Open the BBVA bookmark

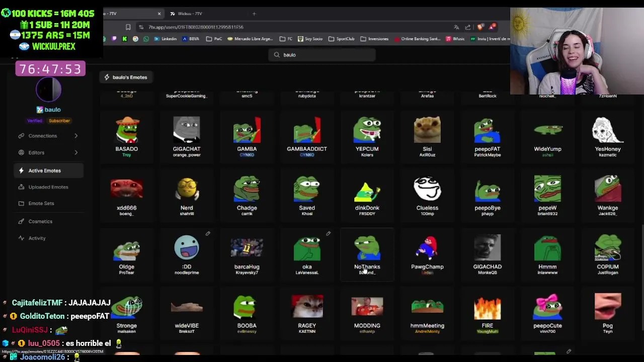click(191, 39)
